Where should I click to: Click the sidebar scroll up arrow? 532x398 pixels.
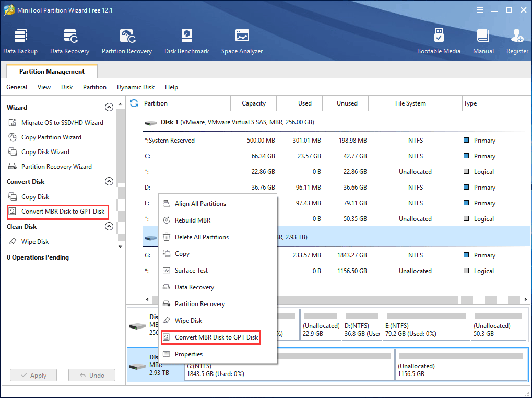click(x=120, y=104)
